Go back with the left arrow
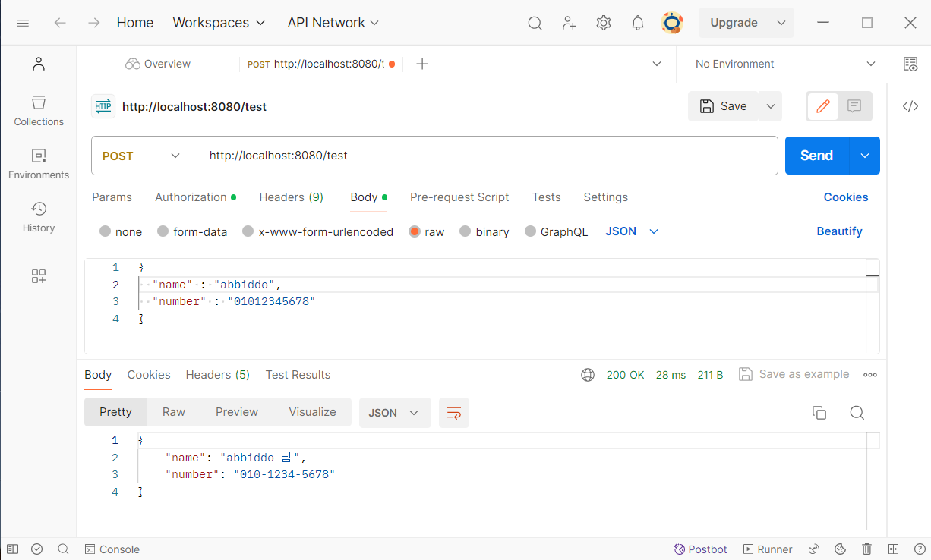 pos(60,23)
